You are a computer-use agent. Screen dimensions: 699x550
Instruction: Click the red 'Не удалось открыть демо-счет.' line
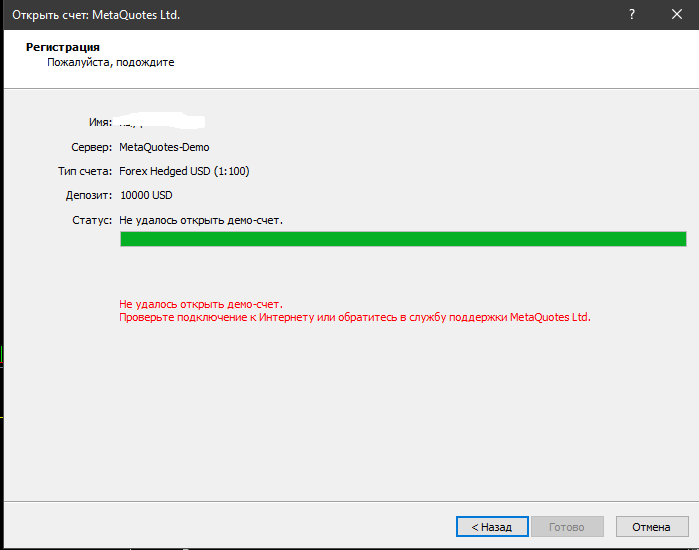pyautogui.click(x=201, y=304)
